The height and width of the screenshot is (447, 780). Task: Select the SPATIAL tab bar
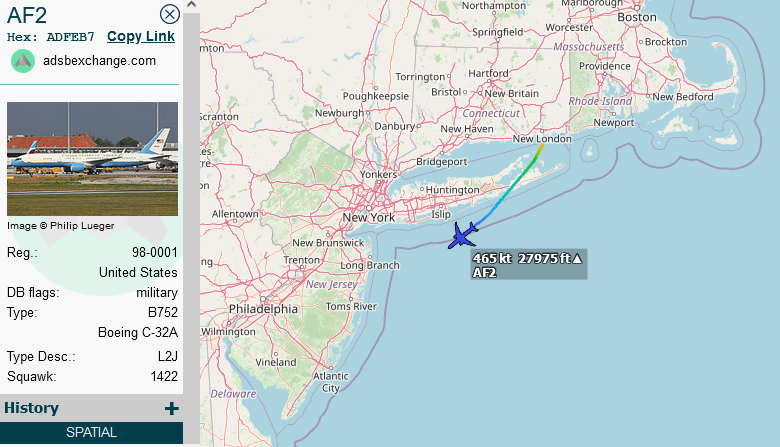[92, 433]
